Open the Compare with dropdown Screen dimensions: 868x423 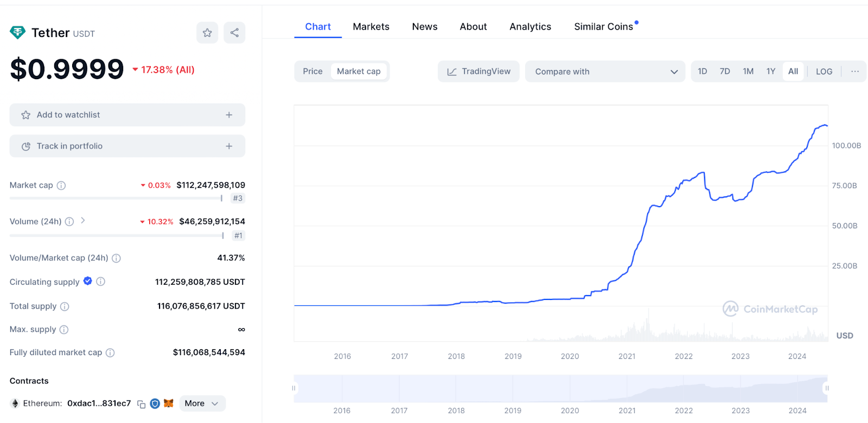click(x=605, y=72)
